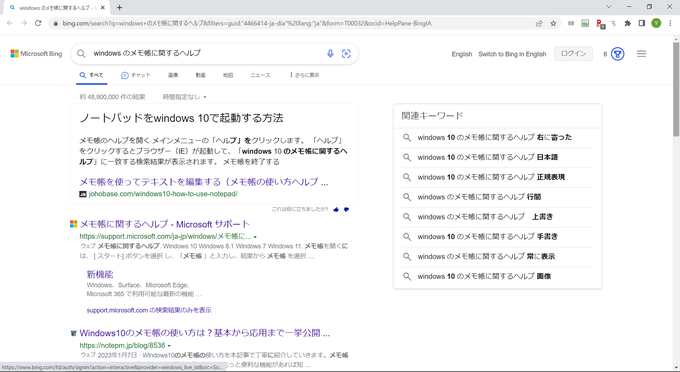Toggle the browser side panel icon

(642, 23)
